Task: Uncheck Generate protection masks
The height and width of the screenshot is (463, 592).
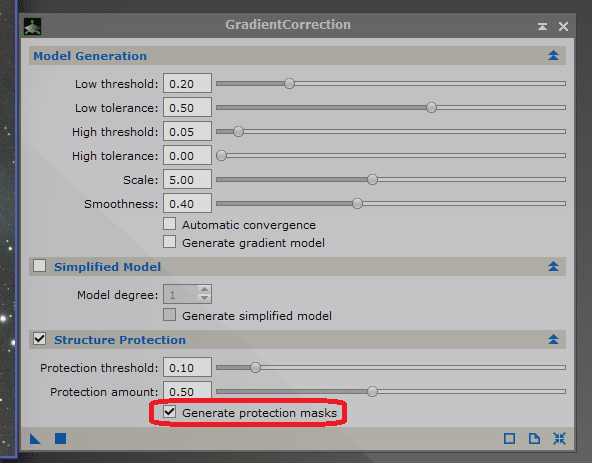Action: click(x=170, y=412)
